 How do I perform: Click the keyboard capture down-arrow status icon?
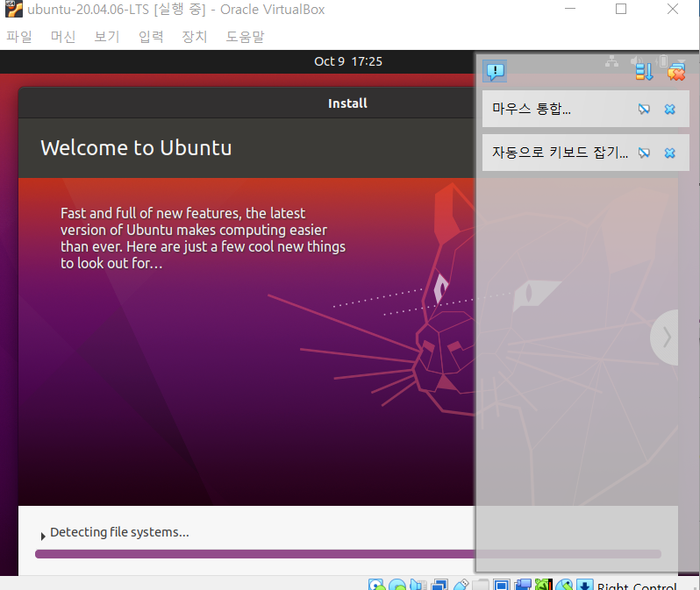(x=585, y=585)
